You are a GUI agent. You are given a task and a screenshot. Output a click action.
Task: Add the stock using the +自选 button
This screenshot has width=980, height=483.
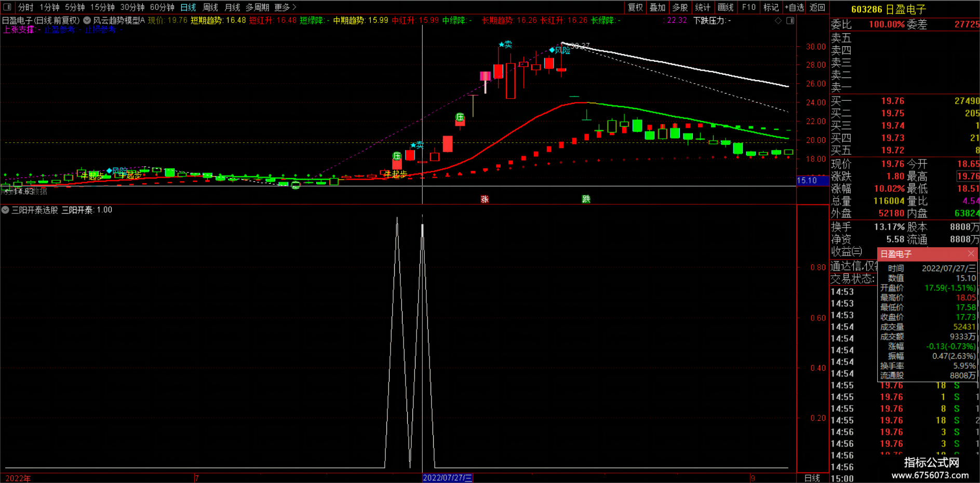pyautogui.click(x=794, y=7)
